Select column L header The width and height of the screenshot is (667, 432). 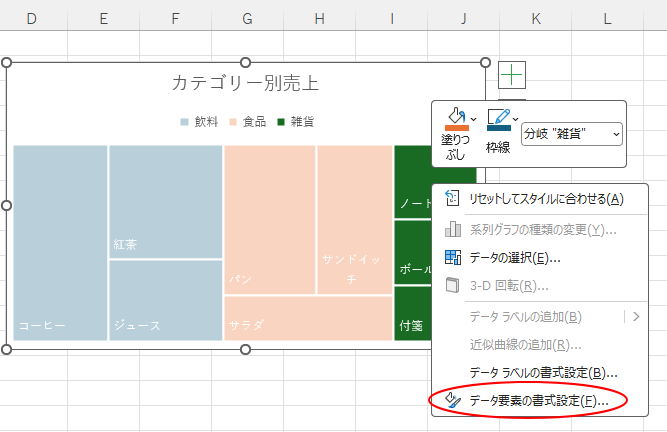(607, 19)
